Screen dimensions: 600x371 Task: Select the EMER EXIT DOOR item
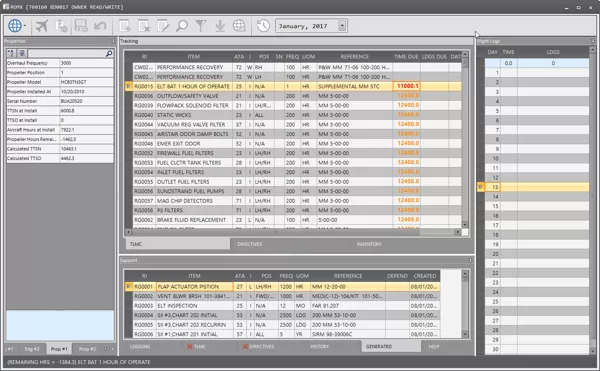point(293,144)
